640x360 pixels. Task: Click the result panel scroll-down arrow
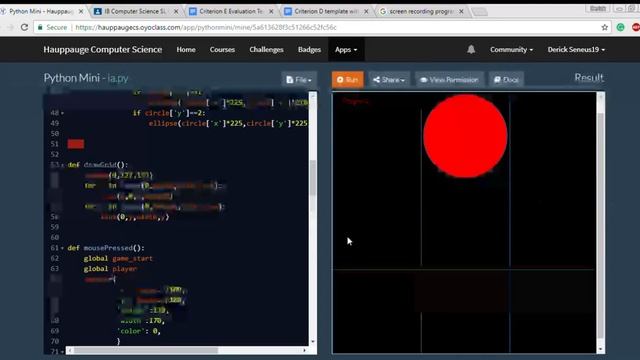click(600, 349)
